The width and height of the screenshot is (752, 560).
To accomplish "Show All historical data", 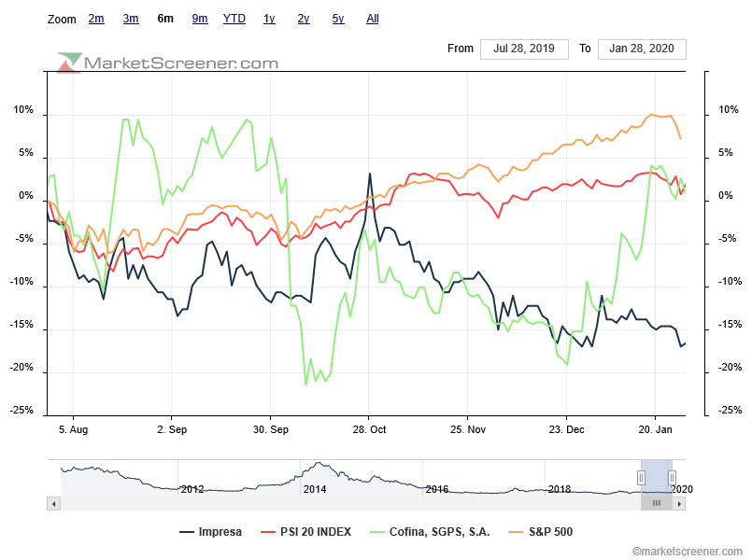I will (373, 19).
